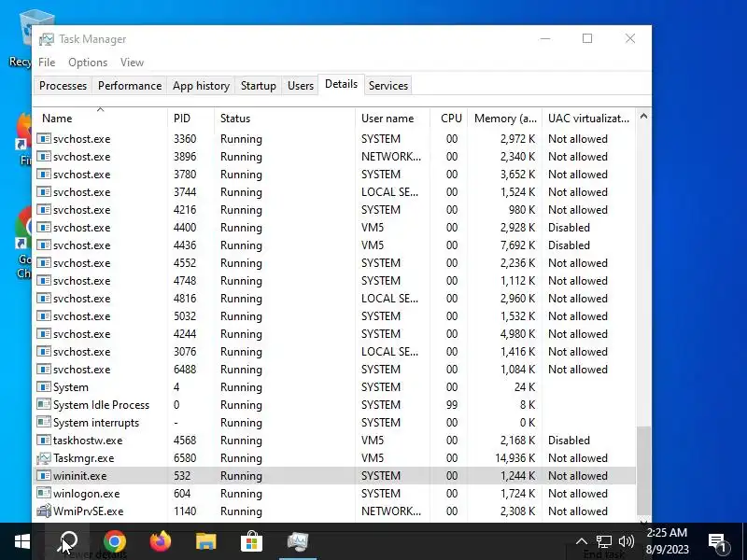Click scrollbar up arrow in details list

[643, 116]
